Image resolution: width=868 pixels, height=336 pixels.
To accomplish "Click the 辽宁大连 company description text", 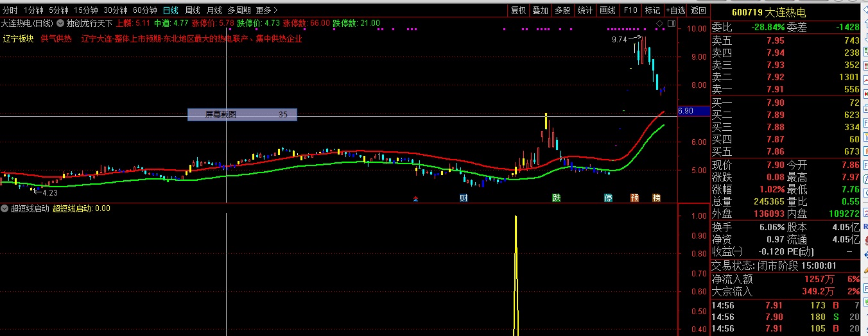I will tap(192, 38).
